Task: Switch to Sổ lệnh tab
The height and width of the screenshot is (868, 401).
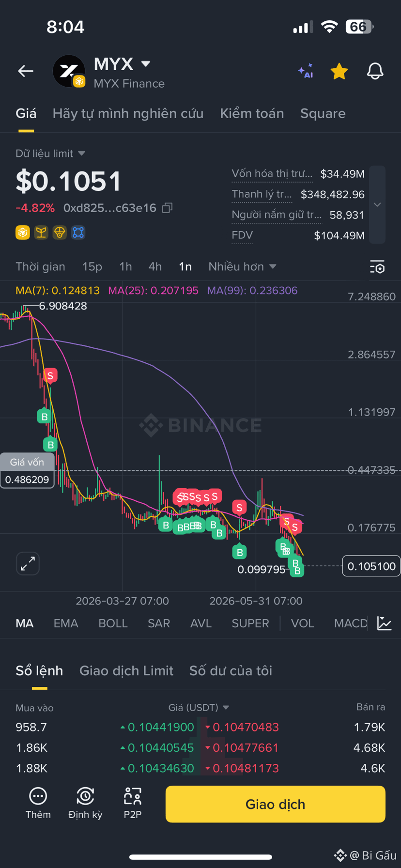Action: coord(39,671)
